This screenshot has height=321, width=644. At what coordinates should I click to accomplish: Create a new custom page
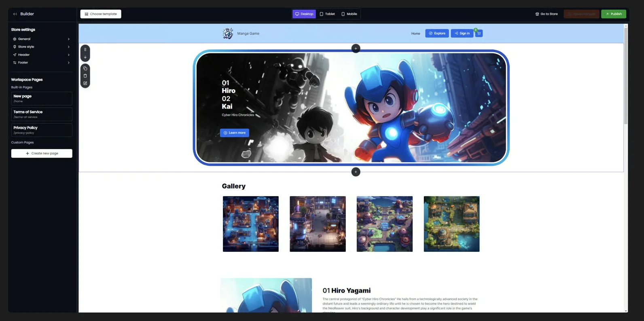42,153
